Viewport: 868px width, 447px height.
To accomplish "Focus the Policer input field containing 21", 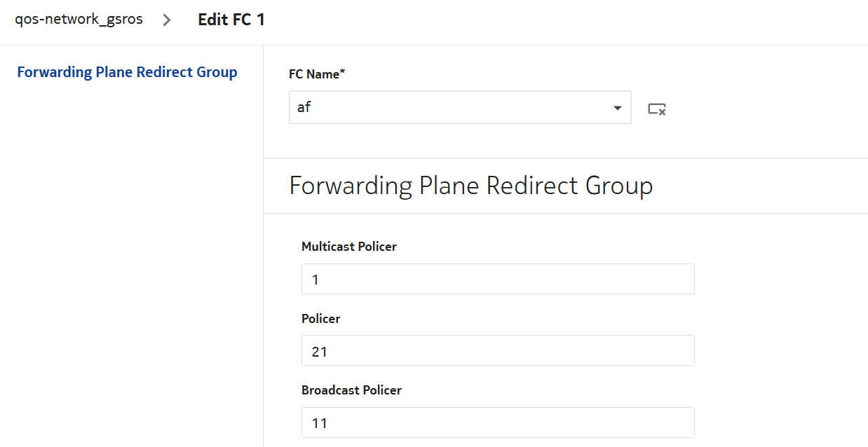I will pos(498,350).
